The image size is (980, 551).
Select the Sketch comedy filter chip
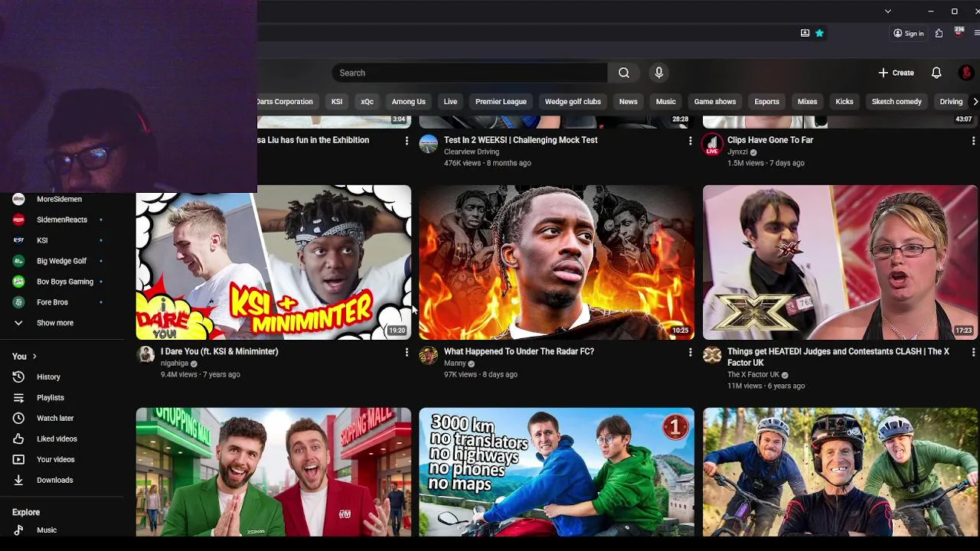pos(896,102)
